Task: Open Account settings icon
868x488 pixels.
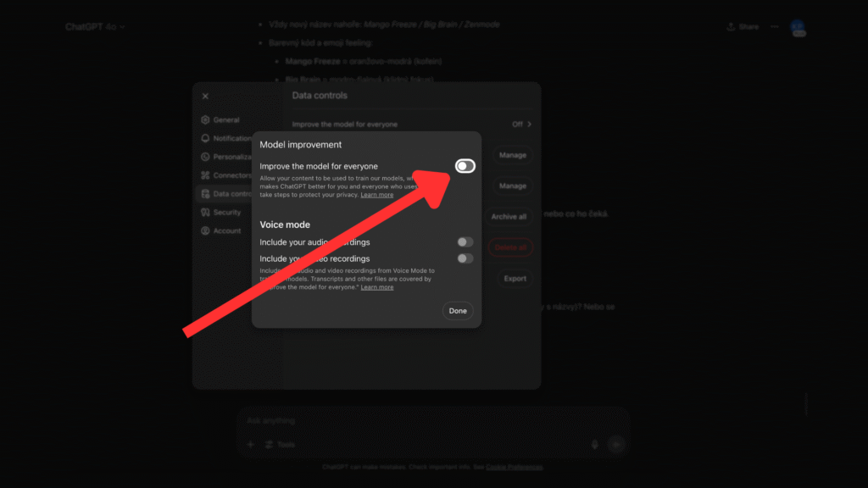Action: (x=205, y=230)
